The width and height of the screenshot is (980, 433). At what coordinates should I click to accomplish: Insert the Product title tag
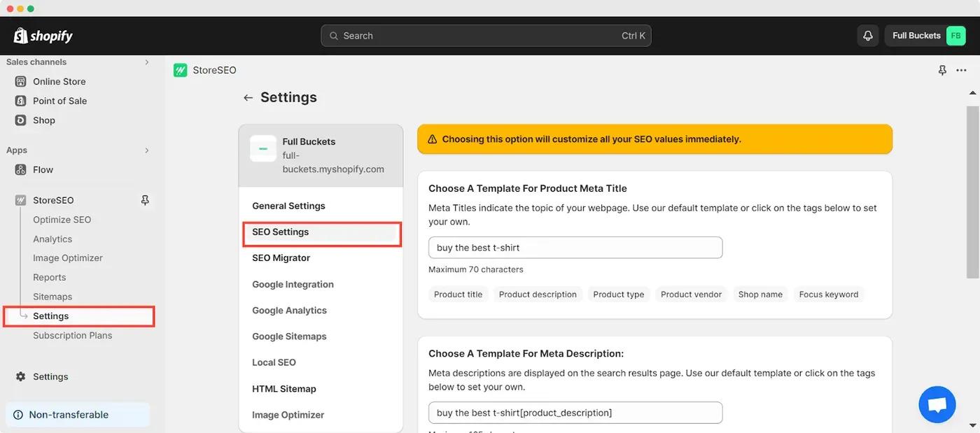pos(458,294)
